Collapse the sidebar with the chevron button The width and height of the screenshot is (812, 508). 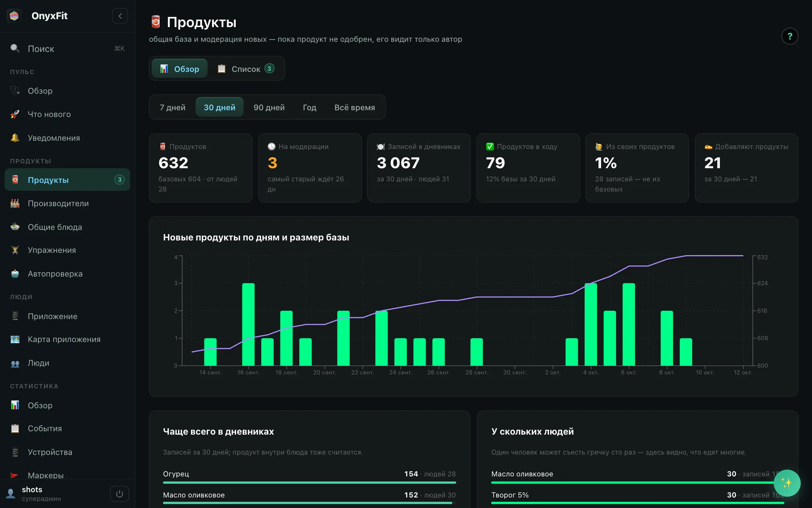pyautogui.click(x=120, y=16)
